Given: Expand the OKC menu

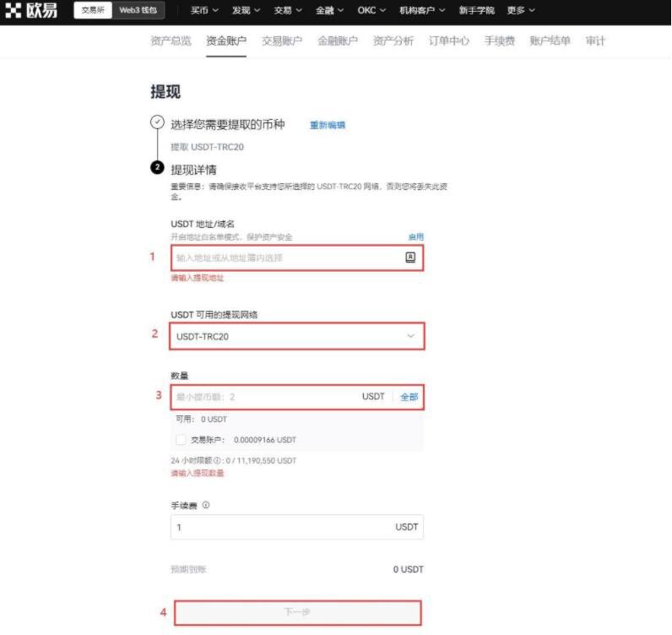Looking at the screenshot, I should [x=371, y=10].
